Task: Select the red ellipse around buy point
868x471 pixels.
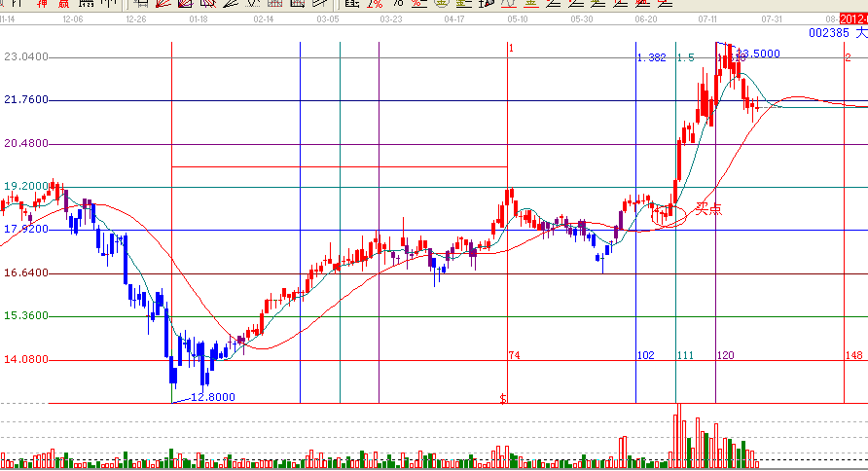Action: tap(669, 215)
